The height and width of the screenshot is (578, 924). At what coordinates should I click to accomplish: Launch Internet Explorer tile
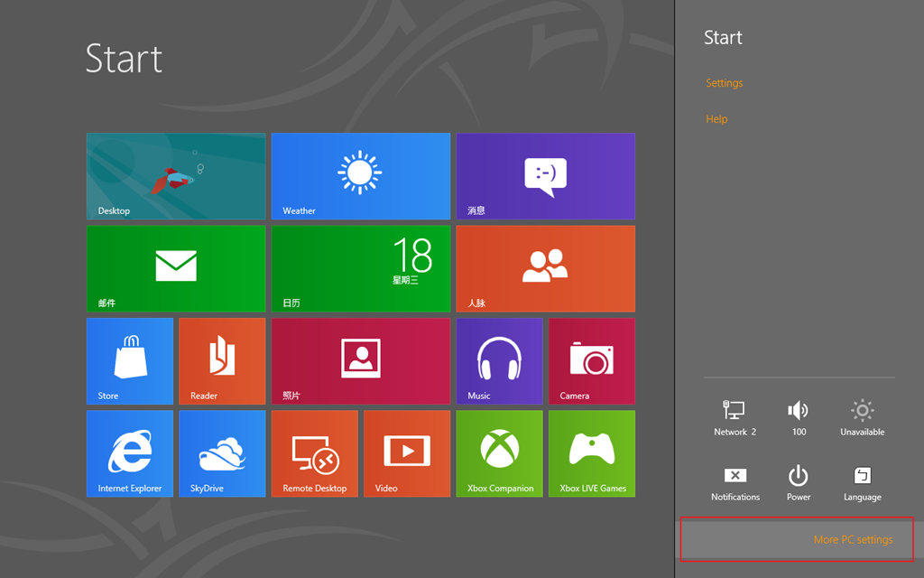click(x=130, y=454)
